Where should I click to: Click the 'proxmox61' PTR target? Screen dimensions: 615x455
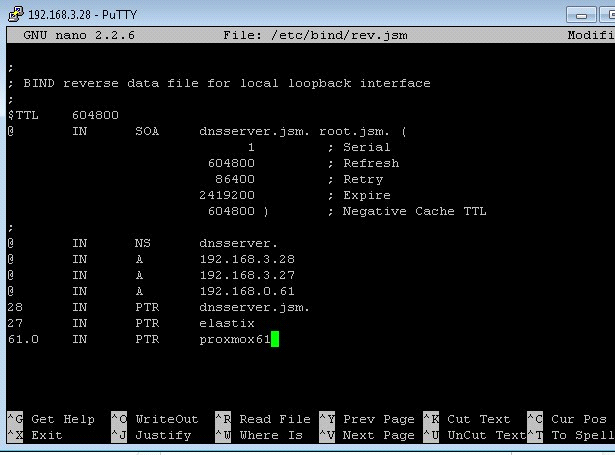pyautogui.click(x=235, y=340)
